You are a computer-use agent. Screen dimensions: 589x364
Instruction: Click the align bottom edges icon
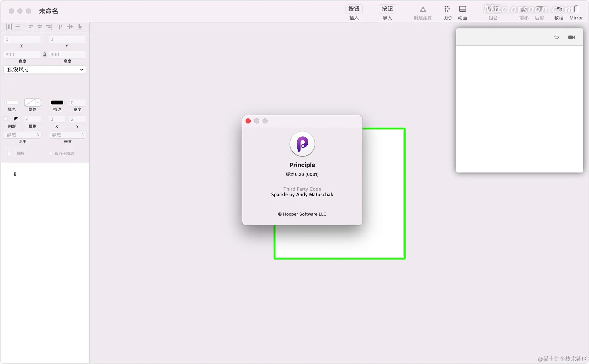[80, 27]
